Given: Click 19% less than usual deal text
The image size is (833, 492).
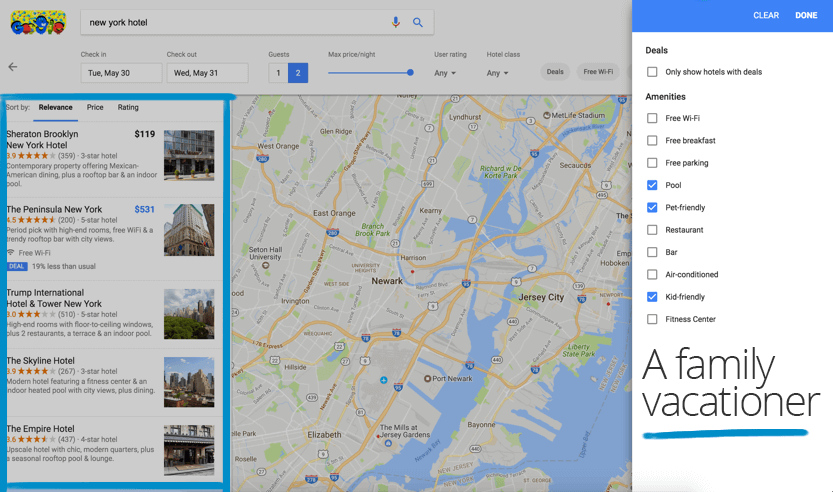Looking at the screenshot, I should click(64, 266).
